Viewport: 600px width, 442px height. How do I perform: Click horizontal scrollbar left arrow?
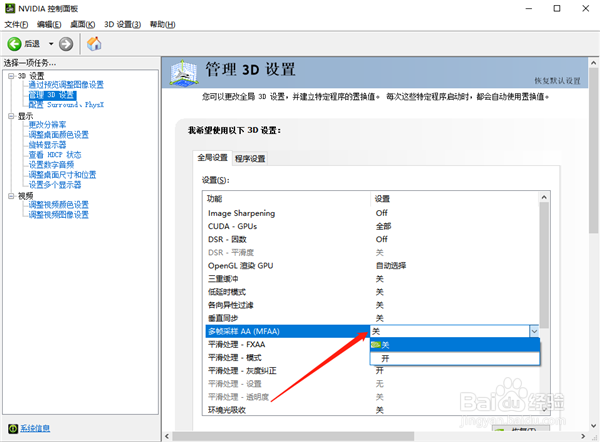pyautogui.click(x=167, y=436)
